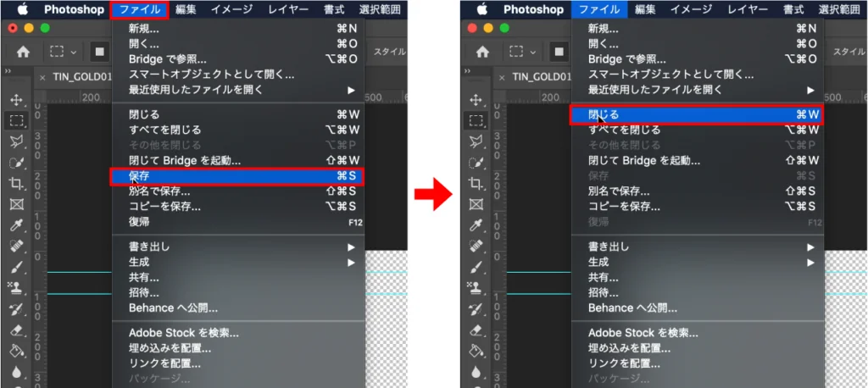Select Polygonal Lasso tool in left window

coord(17,141)
